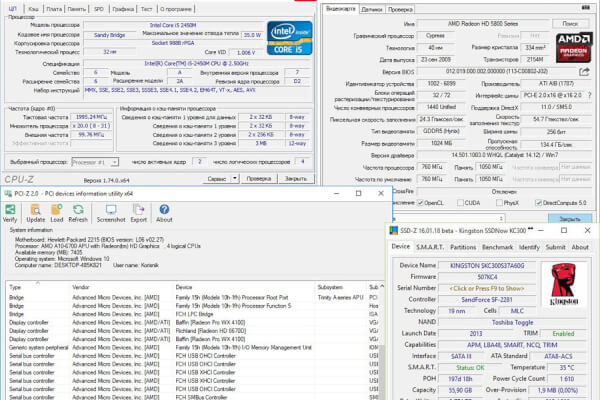The width and height of the screenshot is (600, 400).
Task: Toggle the CUDA checkbox in GPU-Z
Action: click(460, 203)
